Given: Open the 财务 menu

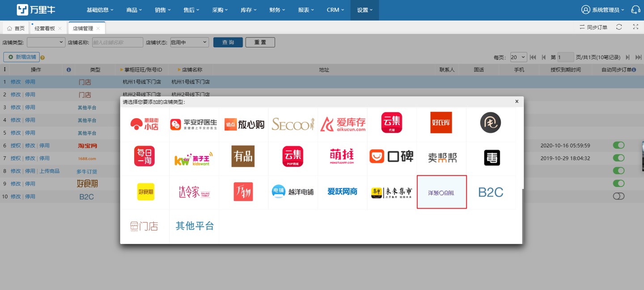Looking at the screenshot, I should (277, 10).
